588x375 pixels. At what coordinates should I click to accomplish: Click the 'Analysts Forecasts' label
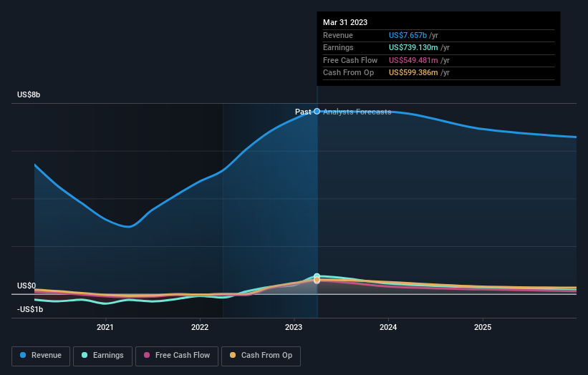357,112
